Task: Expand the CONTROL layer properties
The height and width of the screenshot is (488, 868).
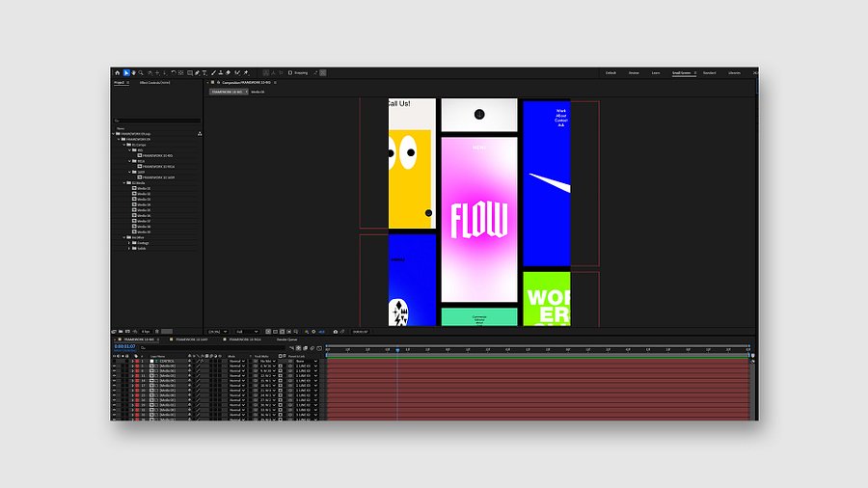Action: pos(132,361)
